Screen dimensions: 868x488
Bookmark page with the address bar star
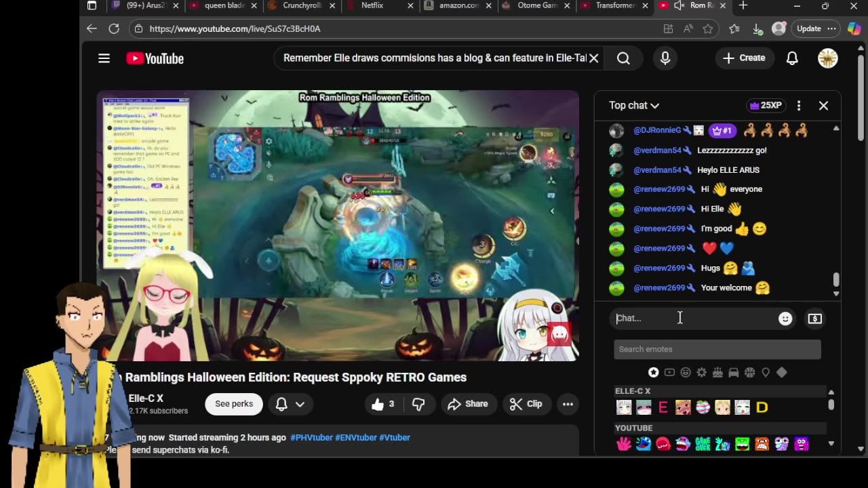click(708, 28)
